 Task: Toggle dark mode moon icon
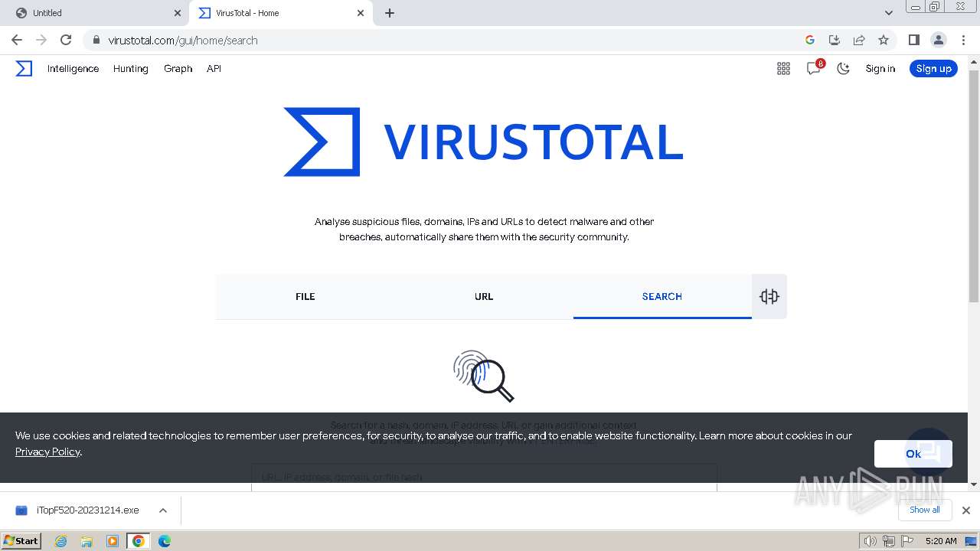click(843, 69)
